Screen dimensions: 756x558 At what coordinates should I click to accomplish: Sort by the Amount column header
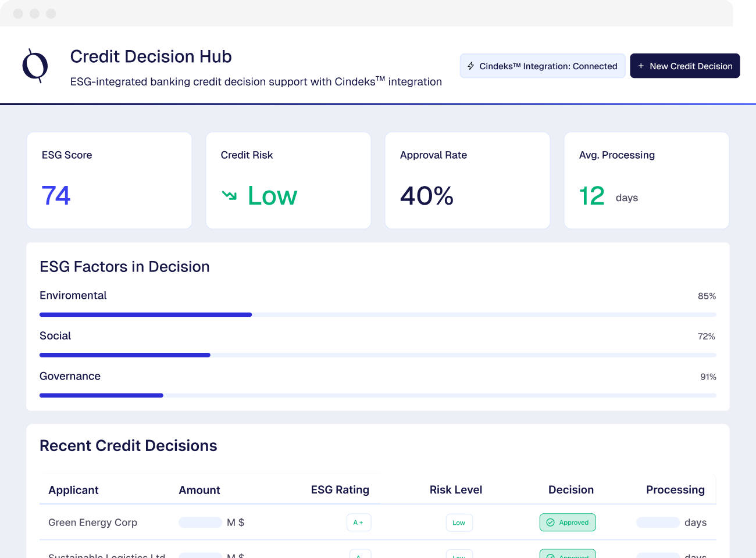199,490
